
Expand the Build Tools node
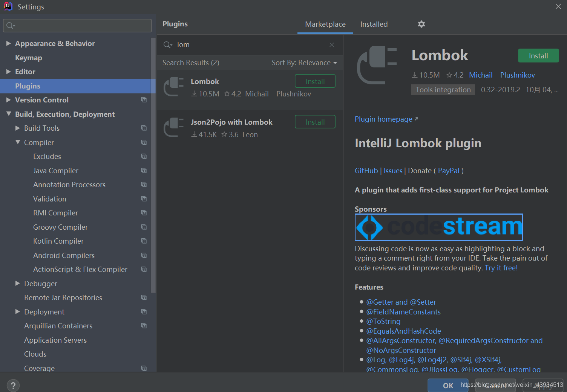17,128
